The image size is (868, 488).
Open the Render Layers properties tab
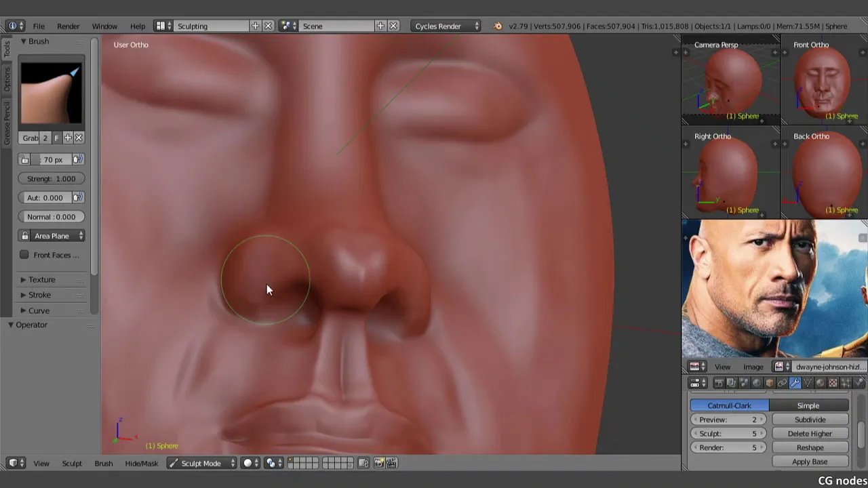[x=731, y=384]
